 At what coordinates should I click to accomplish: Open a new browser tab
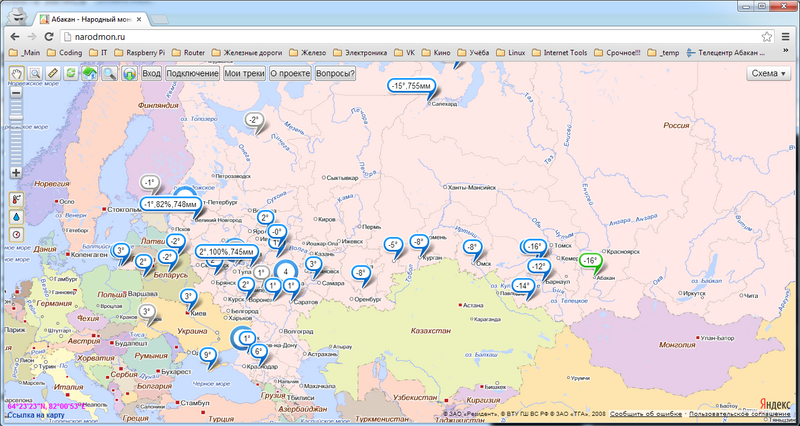(x=159, y=19)
